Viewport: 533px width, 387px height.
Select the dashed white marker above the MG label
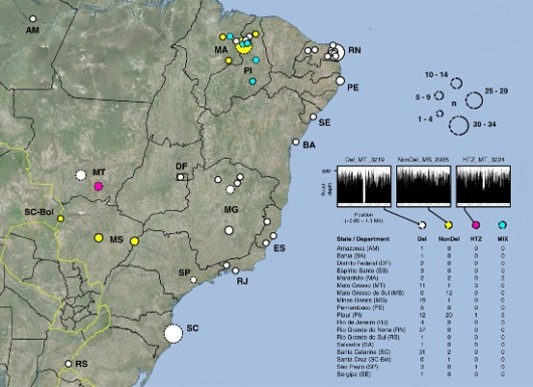click(x=230, y=189)
